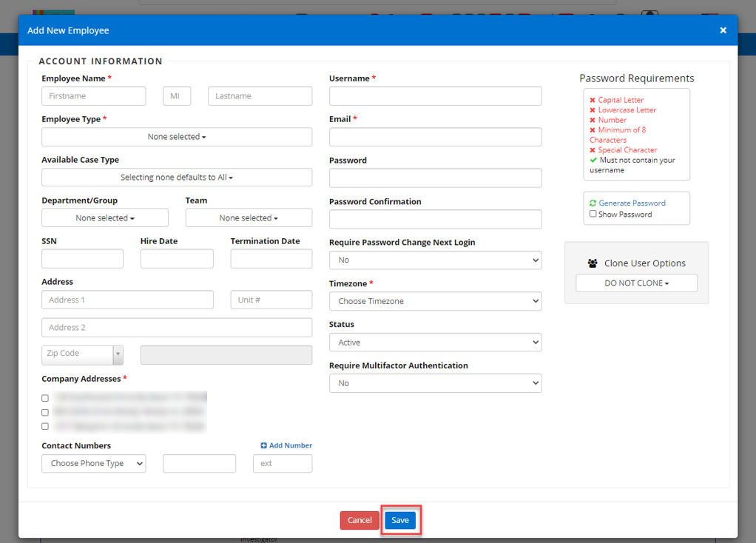Click the Generate Password refresh icon

593,203
